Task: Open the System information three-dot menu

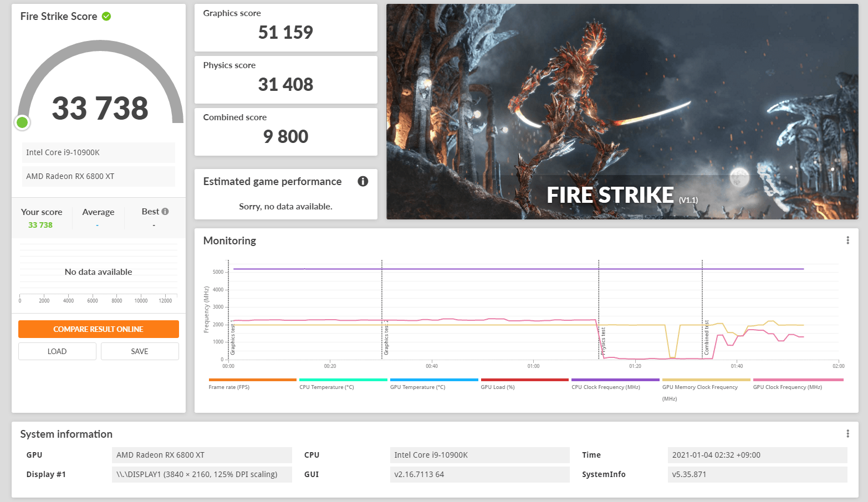Action: pos(847,433)
